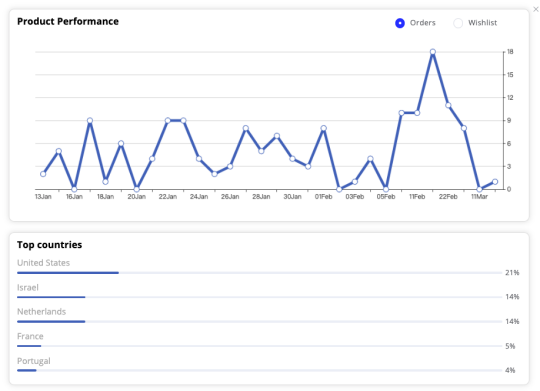Click the France country label
Image resolution: width=540 pixels, height=391 pixels.
[x=30, y=336]
